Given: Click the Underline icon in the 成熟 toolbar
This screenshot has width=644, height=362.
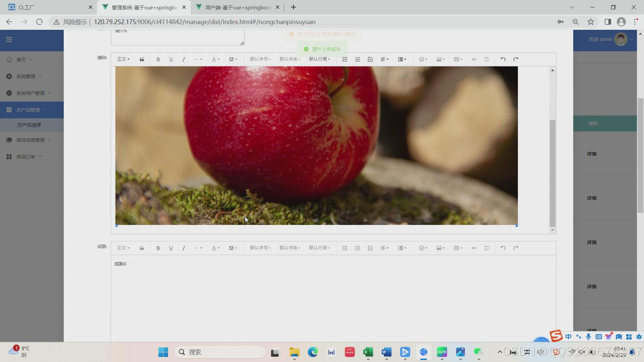Looking at the screenshot, I should [171, 248].
